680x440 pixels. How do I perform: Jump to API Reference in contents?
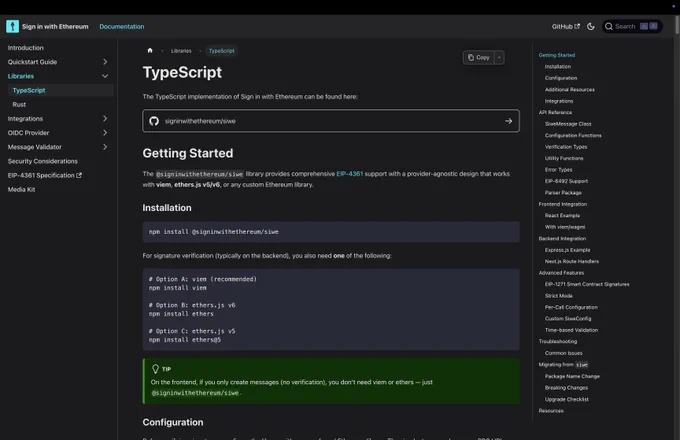(555, 112)
